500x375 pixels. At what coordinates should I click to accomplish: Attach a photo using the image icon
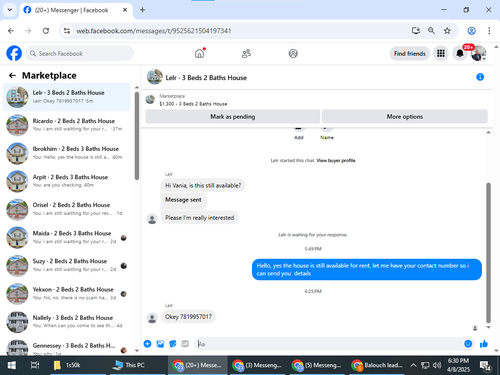coord(160,344)
